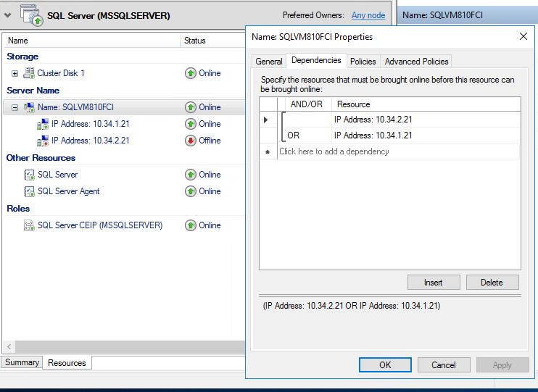
Task: Click the SQLVM810FCI network name icon
Action: click(x=29, y=107)
